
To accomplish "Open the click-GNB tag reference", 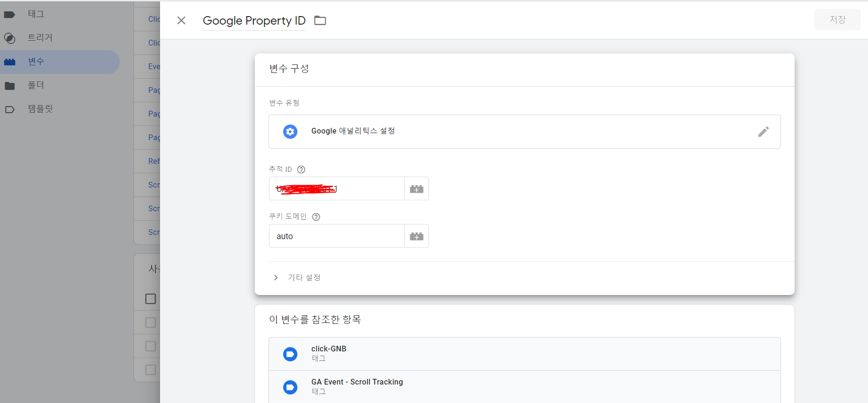I will [x=524, y=354].
